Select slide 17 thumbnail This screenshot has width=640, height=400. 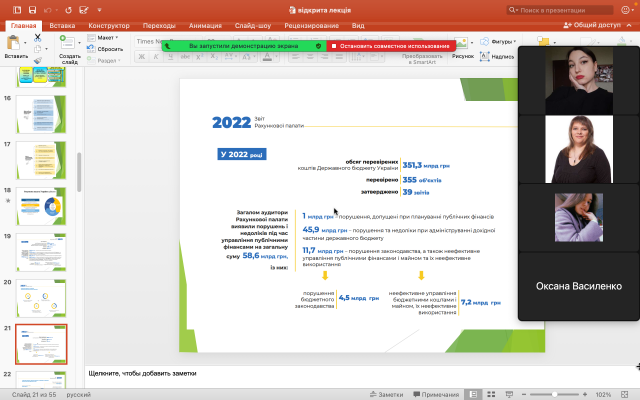41,160
